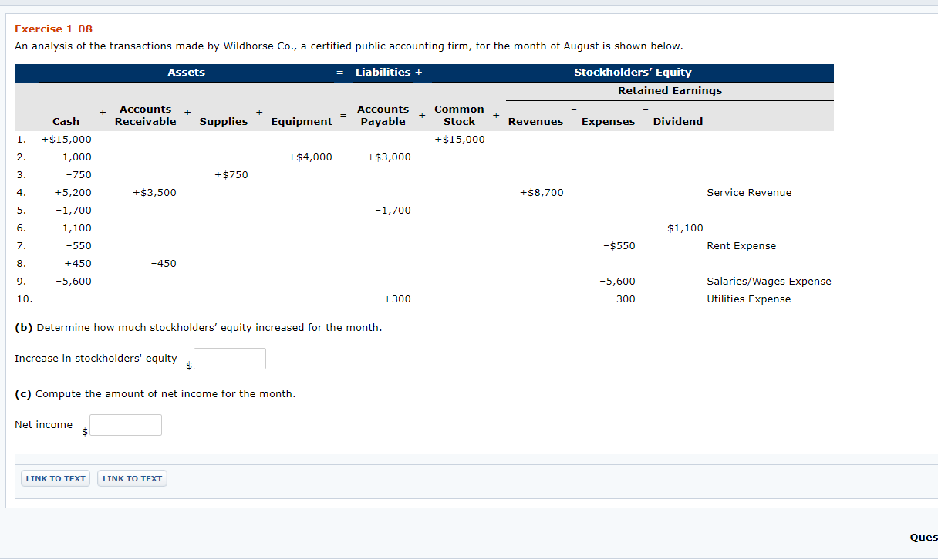Click the Liabilities + banner header
938x560 pixels.
click(389, 73)
